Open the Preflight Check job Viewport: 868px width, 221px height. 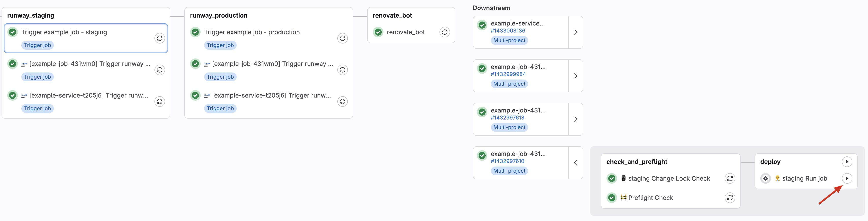click(650, 198)
